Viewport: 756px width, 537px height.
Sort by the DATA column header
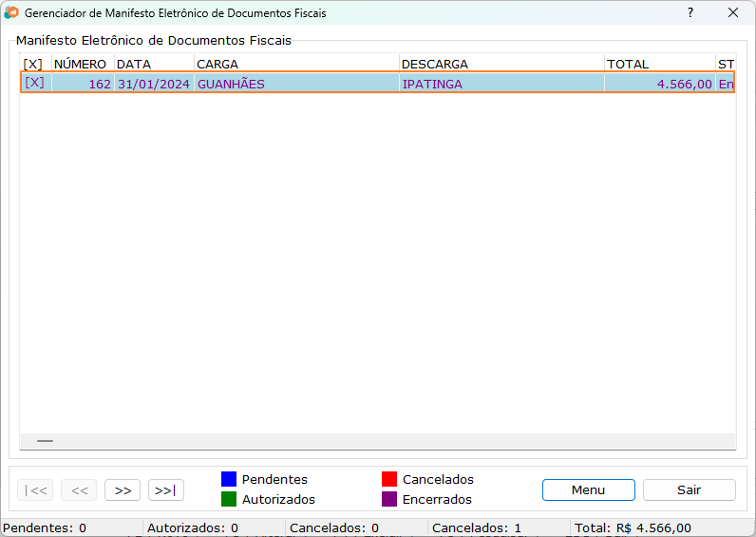click(x=134, y=65)
